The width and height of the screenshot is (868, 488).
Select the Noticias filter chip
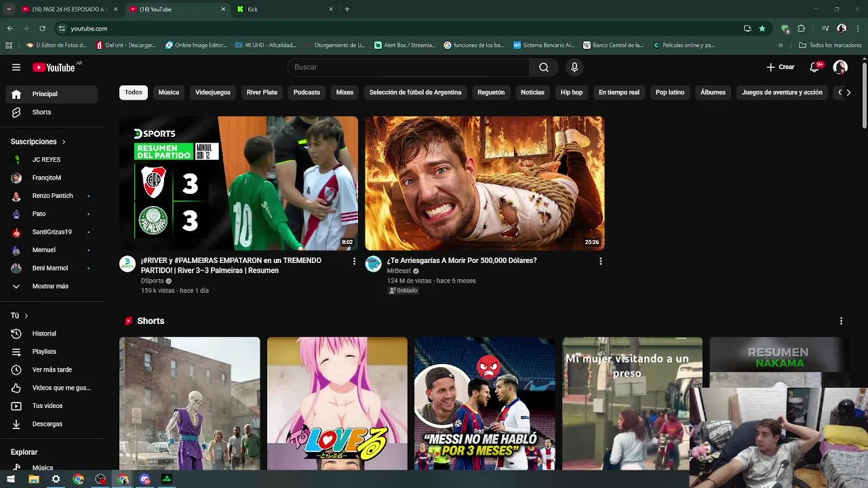(x=532, y=92)
